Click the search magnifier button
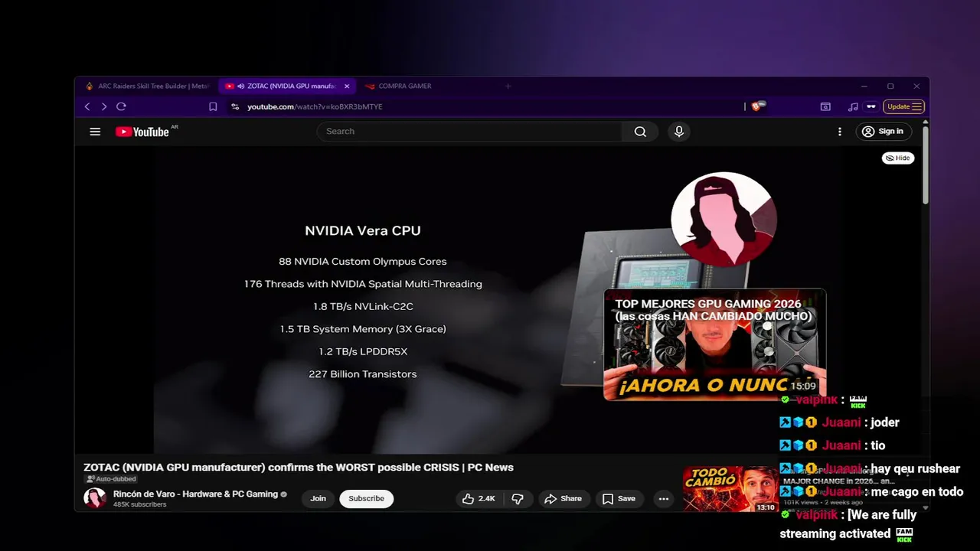 640,132
